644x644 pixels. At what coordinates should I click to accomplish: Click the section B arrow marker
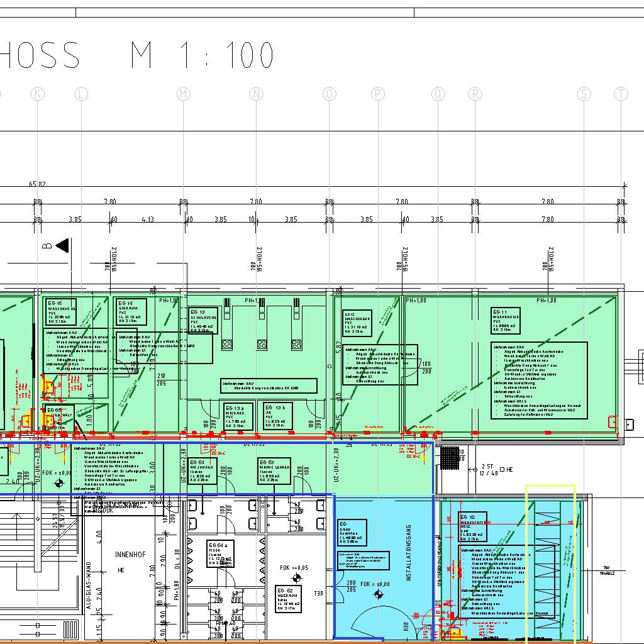(x=62, y=244)
